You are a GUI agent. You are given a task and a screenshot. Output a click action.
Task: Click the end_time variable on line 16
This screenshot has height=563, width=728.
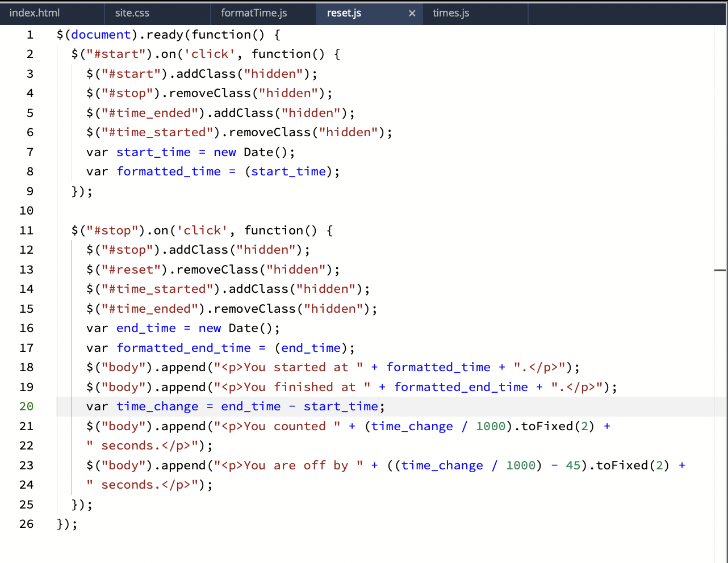tap(146, 328)
